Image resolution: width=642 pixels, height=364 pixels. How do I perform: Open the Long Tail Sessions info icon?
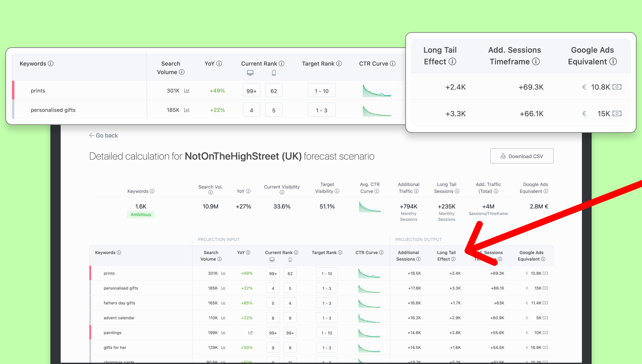point(457,191)
